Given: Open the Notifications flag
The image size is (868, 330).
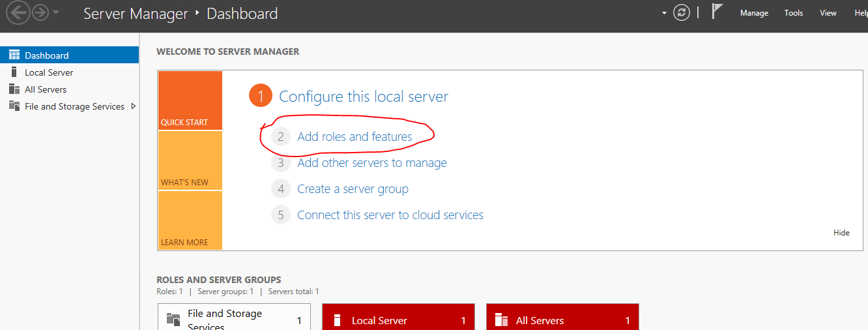Looking at the screenshot, I should 717,12.
